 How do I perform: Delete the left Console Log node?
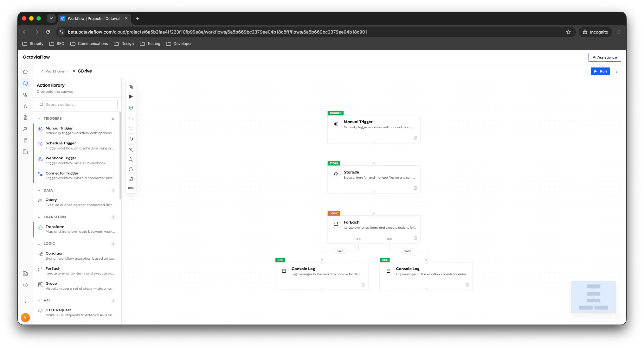[363, 285]
